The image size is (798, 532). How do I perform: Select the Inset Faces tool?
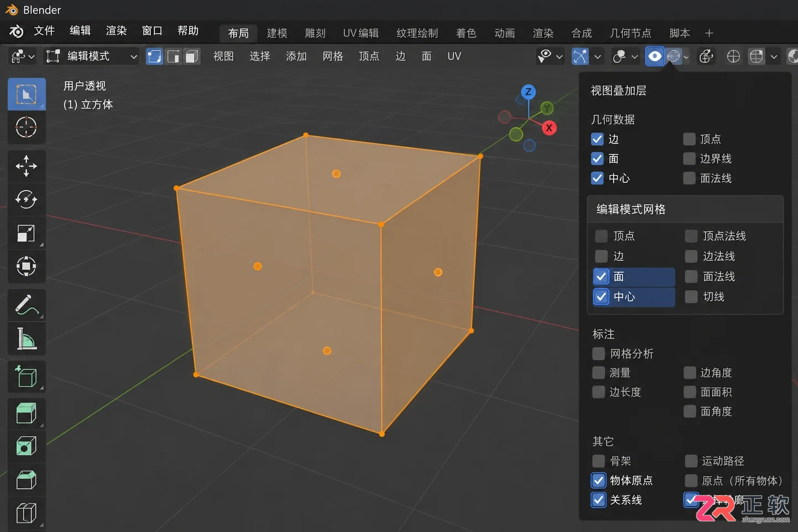click(27, 446)
